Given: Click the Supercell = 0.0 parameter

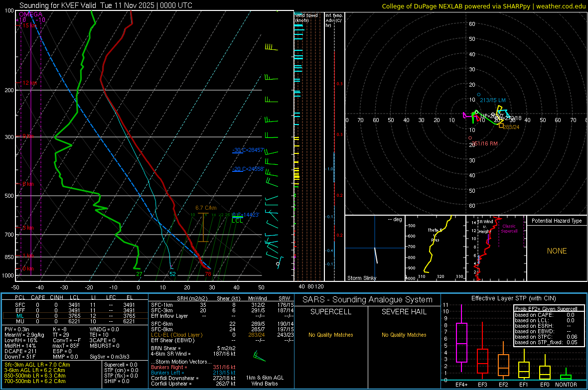Looking at the screenshot, I should 121,365.
